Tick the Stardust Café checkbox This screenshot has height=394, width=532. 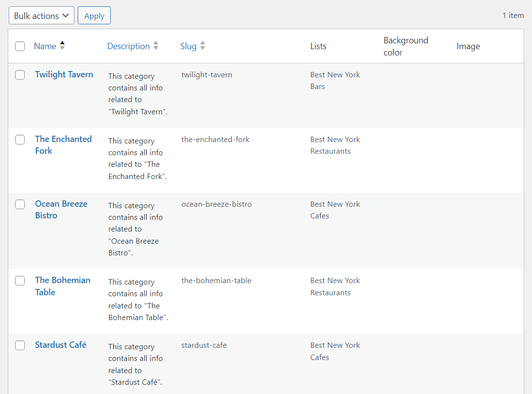pyautogui.click(x=20, y=345)
